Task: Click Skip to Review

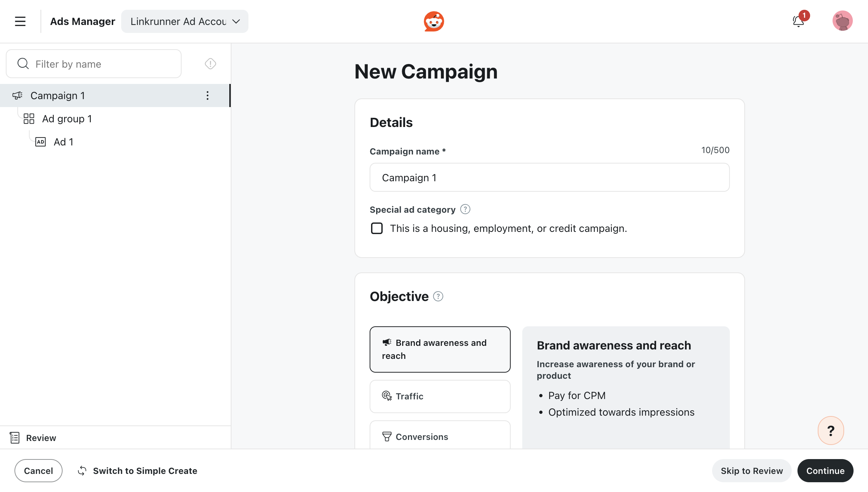Action: coord(752,471)
